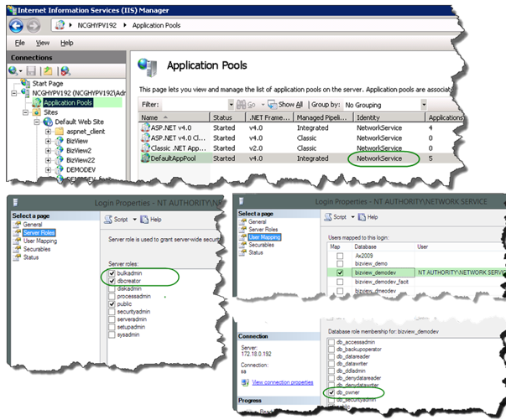
Task: Check the sysadmin server role
Action: pyautogui.click(x=112, y=334)
